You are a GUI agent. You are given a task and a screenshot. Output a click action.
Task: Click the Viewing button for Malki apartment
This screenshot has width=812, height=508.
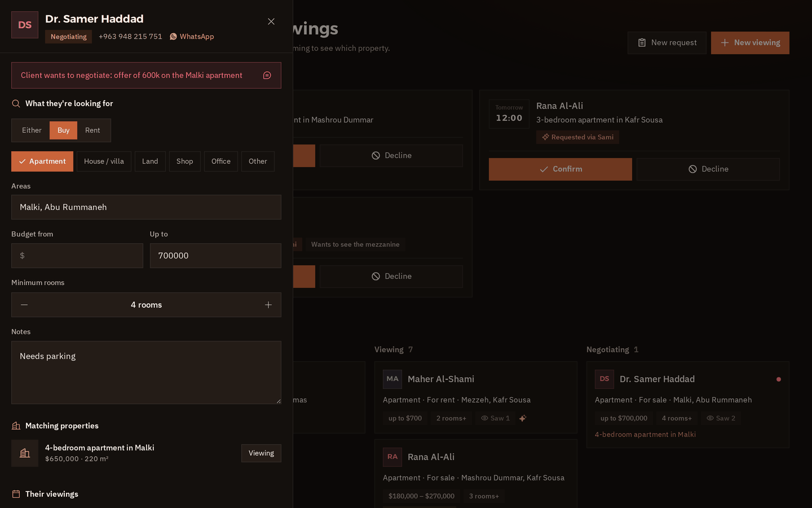(x=261, y=453)
